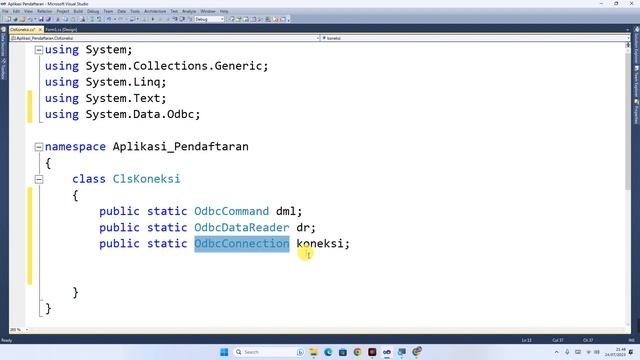640x360 pixels.
Task: Open the Aplikasi_Pendaftaran.ClsKoneksi class navigation dropdown
Action: click(165, 38)
